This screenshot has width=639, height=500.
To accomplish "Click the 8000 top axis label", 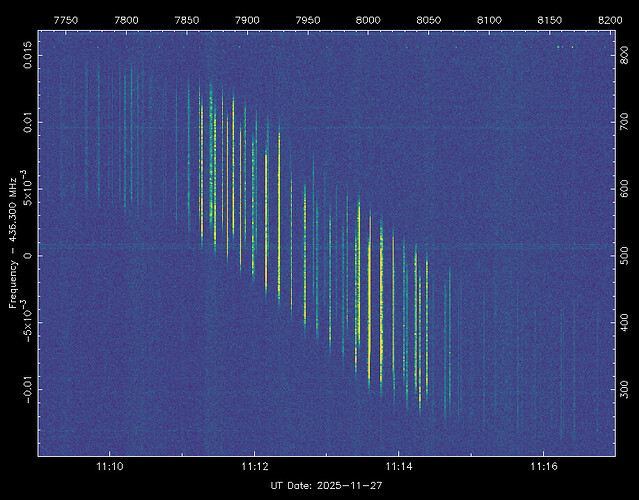I will pyautogui.click(x=368, y=20).
